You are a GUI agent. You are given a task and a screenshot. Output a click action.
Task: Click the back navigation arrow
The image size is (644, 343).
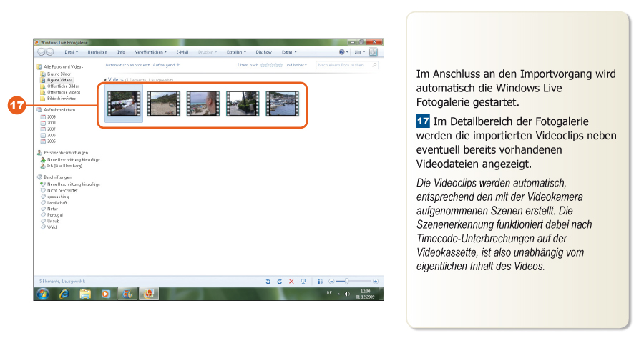(41, 52)
